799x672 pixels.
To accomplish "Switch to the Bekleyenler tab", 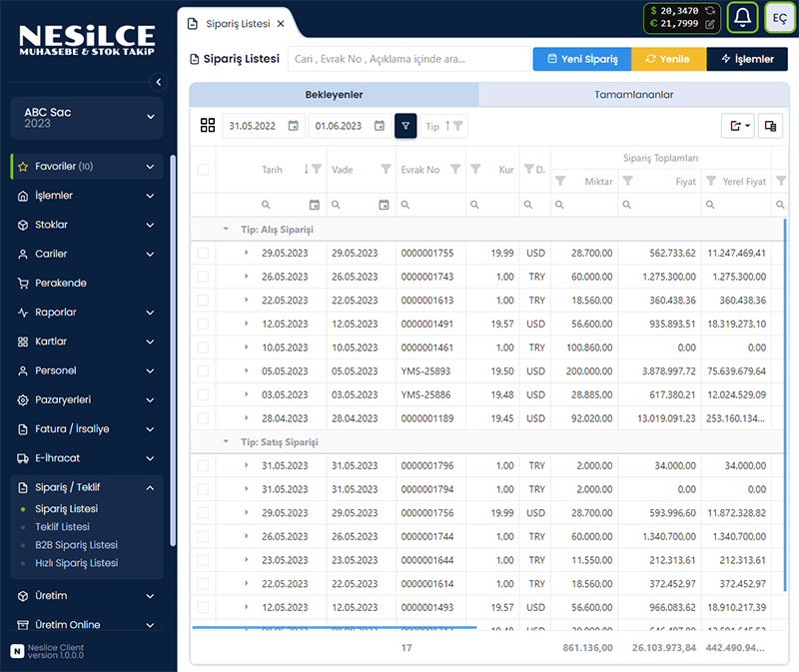I will coord(334,95).
